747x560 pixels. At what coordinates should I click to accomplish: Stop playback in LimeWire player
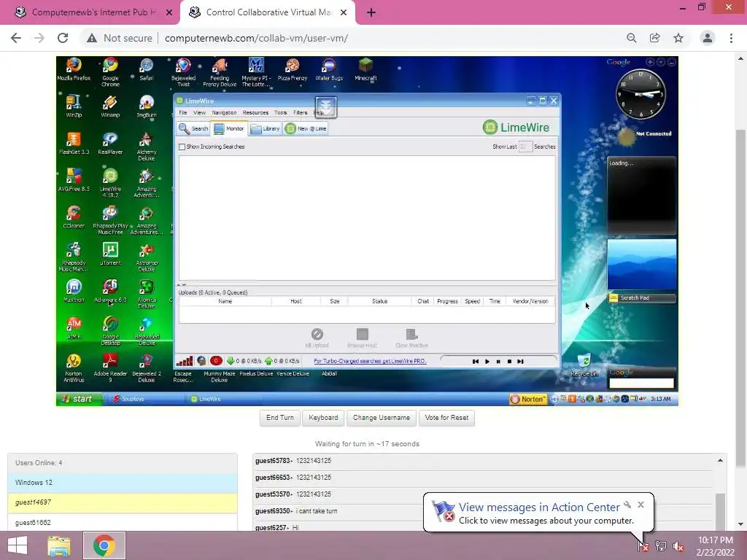coord(509,362)
